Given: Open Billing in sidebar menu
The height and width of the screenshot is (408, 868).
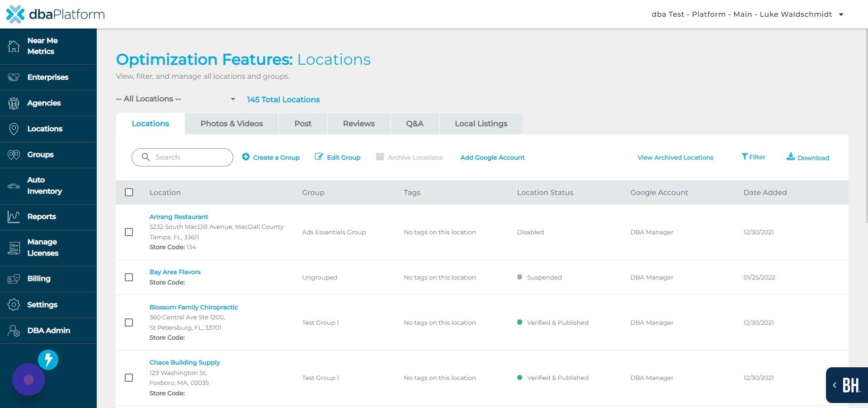Looking at the screenshot, I should pos(48,279).
